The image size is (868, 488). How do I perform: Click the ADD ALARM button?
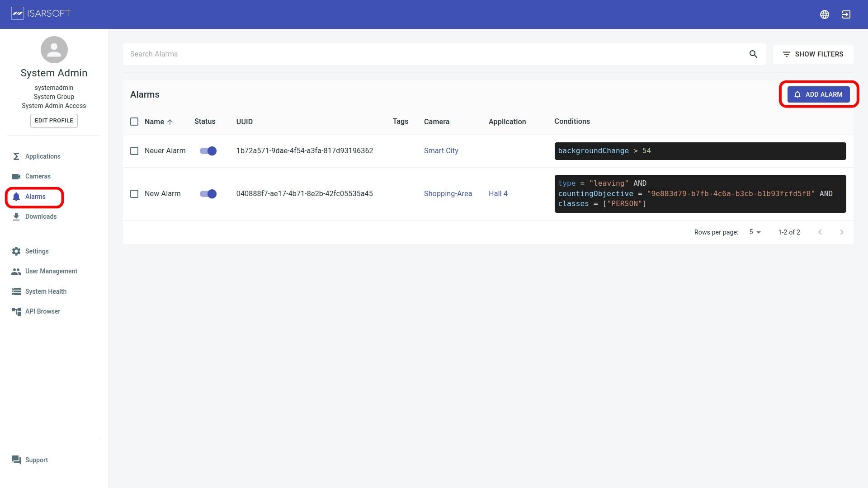(x=818, y=94)
